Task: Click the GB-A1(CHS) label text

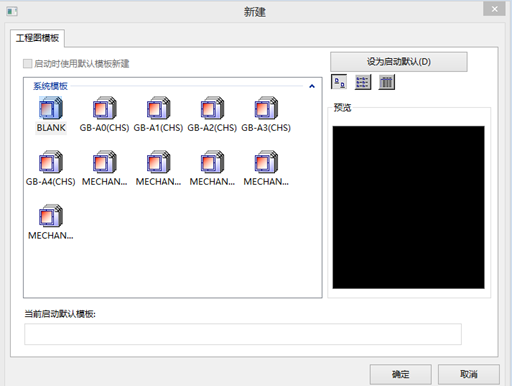Action: tap(158, 128)
